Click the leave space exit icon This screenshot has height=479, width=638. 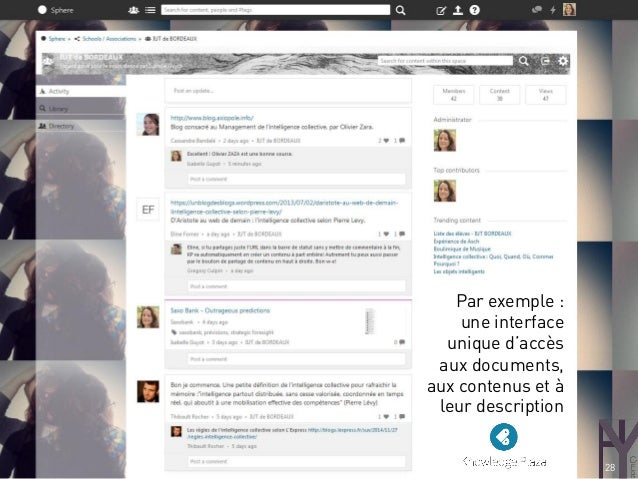pos(545,61)
